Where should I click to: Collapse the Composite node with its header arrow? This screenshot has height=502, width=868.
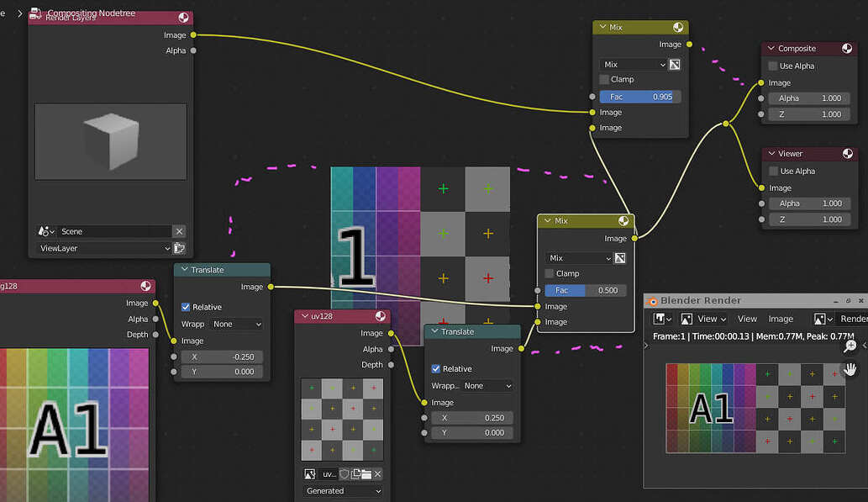(771, 48)
